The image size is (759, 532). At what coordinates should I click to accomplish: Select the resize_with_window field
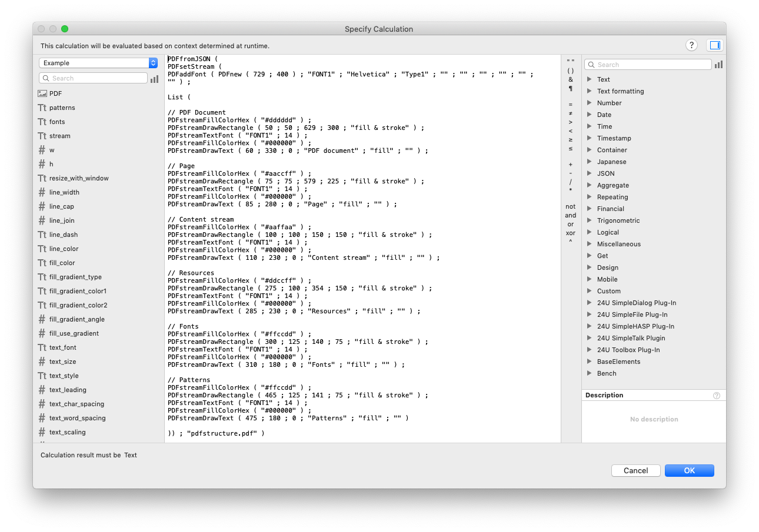[79, 178]
